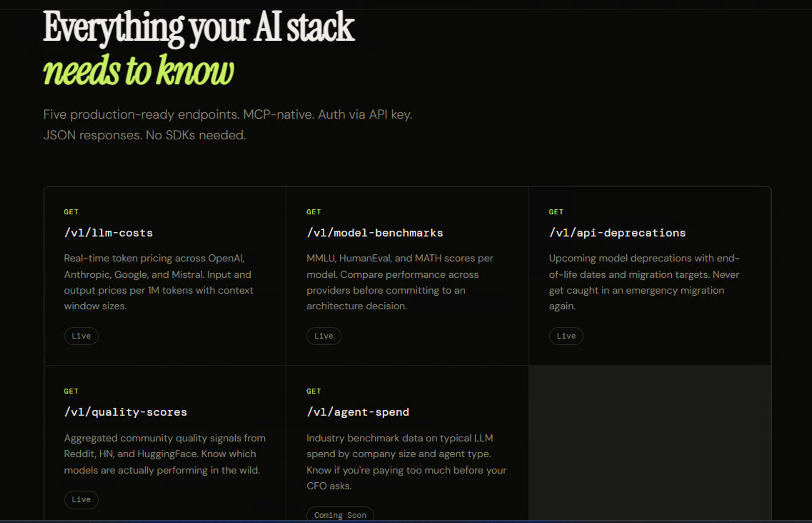812x523 pixels.
Task: Click the GET label above llm-costs
Action: point(71,212)
